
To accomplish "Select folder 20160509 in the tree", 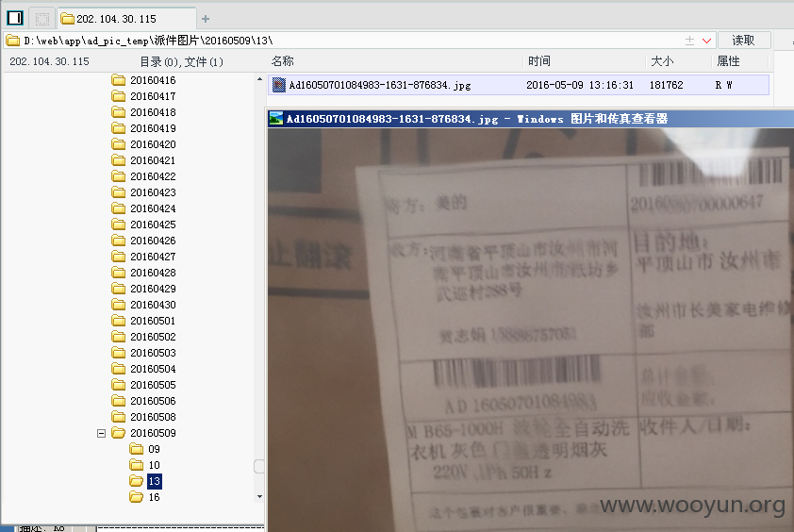I will [x=153, y=433].
